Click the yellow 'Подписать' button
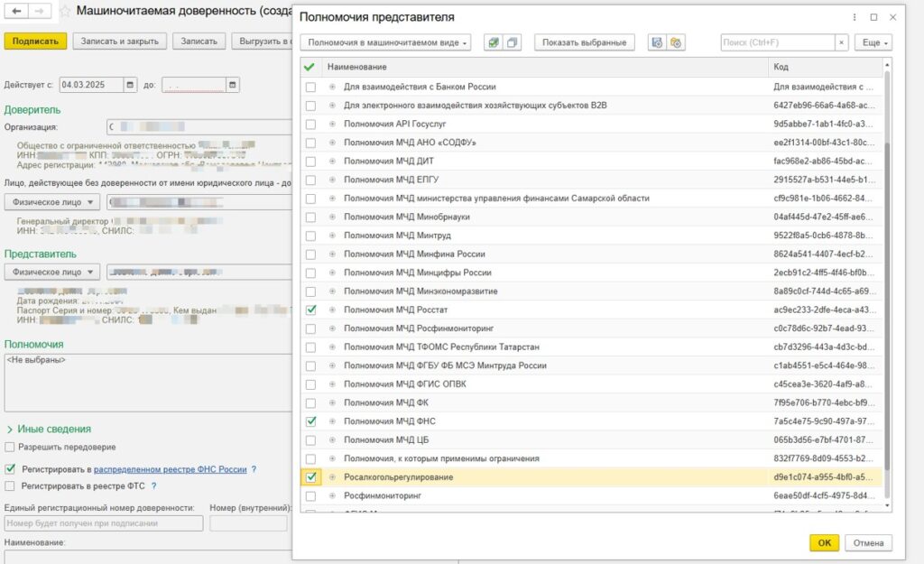 click(35, 42)
